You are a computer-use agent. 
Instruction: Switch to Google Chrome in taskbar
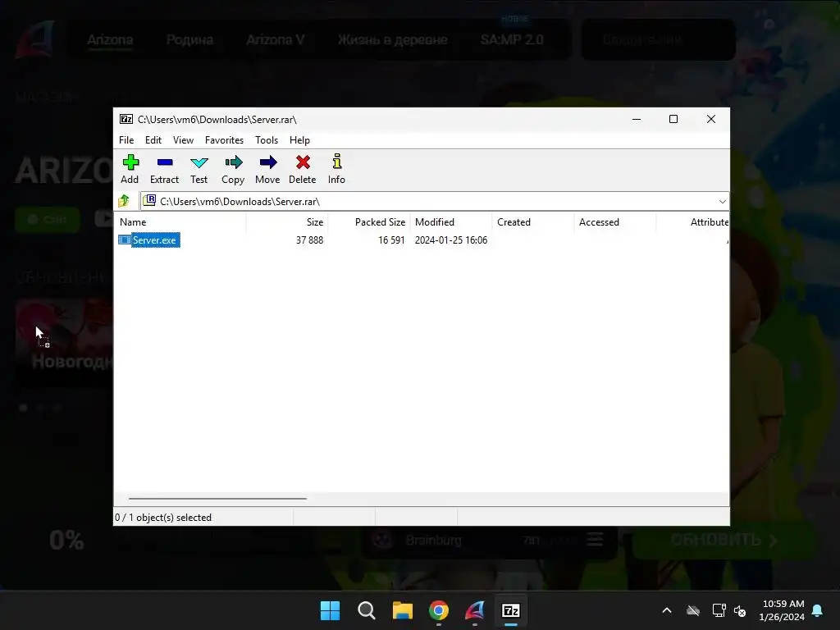[439, 610]
